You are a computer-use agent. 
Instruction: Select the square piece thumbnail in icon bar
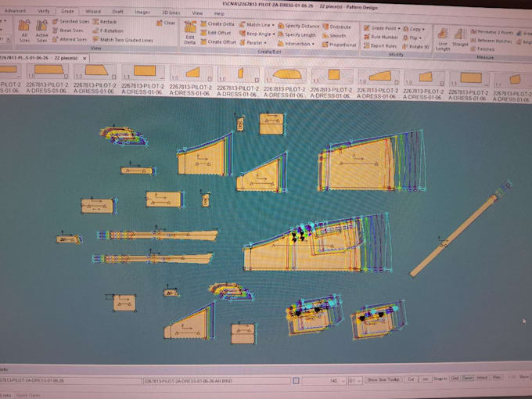click(x=333, y=75)
